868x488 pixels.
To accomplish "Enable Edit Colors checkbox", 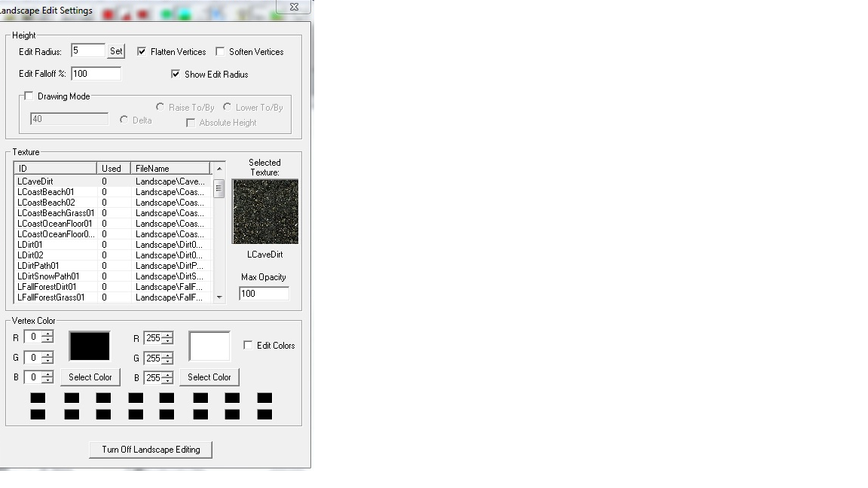I will tap(248, 345).
